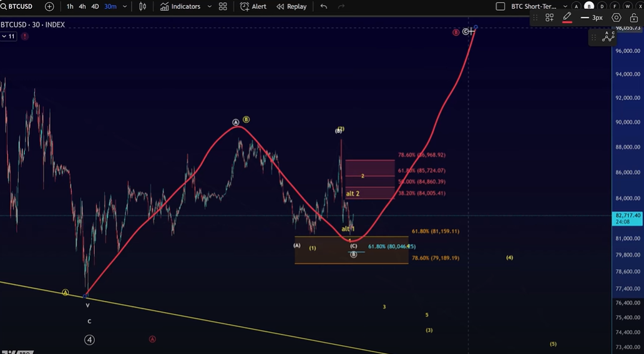Expand the favorite indicators dropdown arrow
Viewport: 644px width, 354px height.
(x=210, y=7)
